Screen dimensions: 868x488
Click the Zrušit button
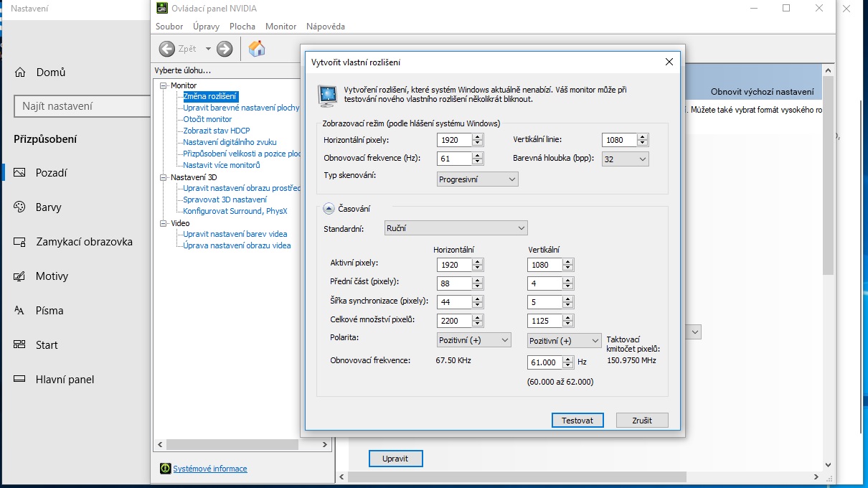tap(642, 421)
